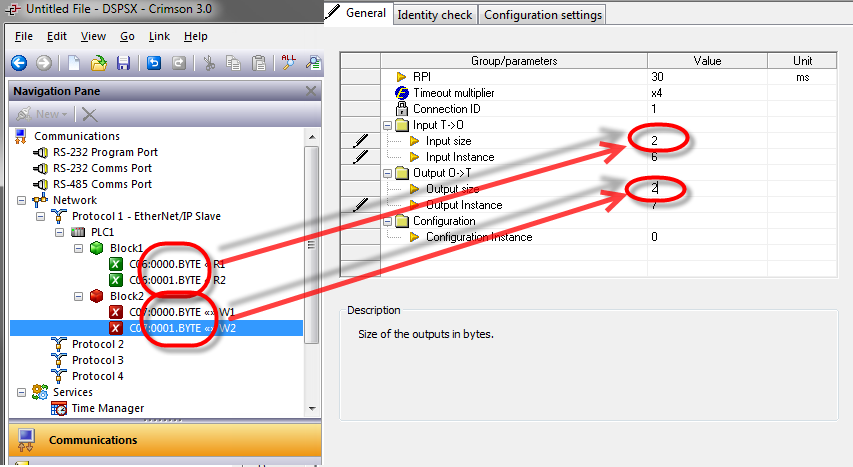Collapse the Block1 tree node
The image size is (853, 467).
click(x=78, y=249)
